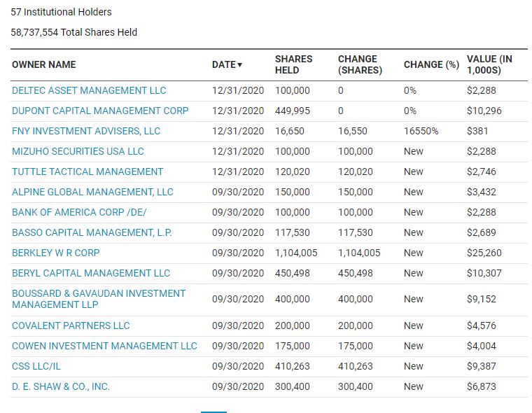Click 410,263 shares held in CSS row
Image resolution: width=532 pixels, height=413 pixels.
(x=292, y=367)
